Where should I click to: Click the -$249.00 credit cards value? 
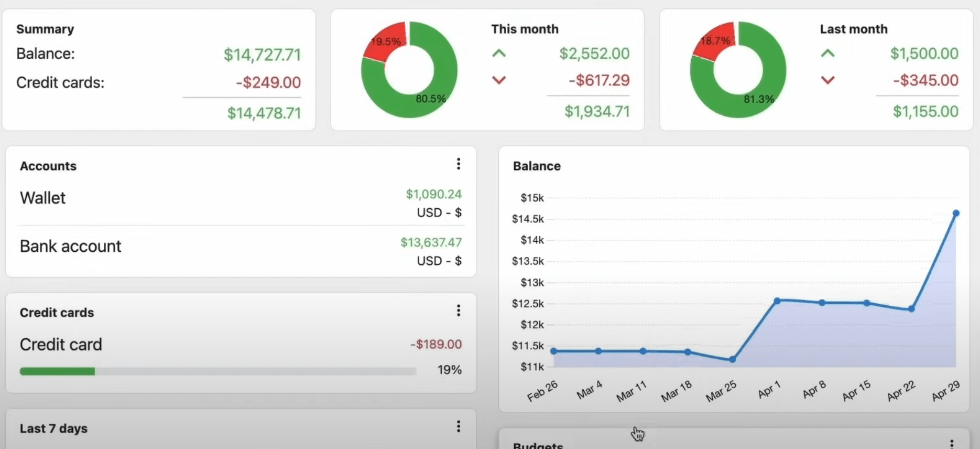(x=268, y=82)
